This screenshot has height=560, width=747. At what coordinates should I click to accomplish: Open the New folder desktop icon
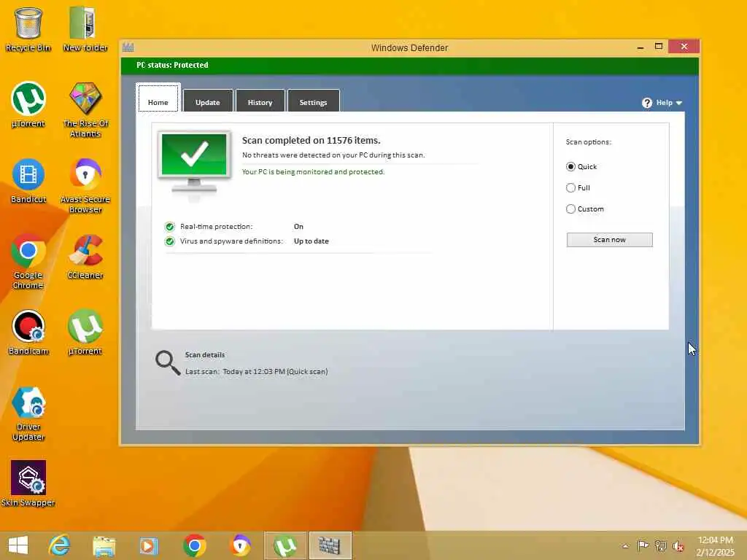[x=85, y=28]
